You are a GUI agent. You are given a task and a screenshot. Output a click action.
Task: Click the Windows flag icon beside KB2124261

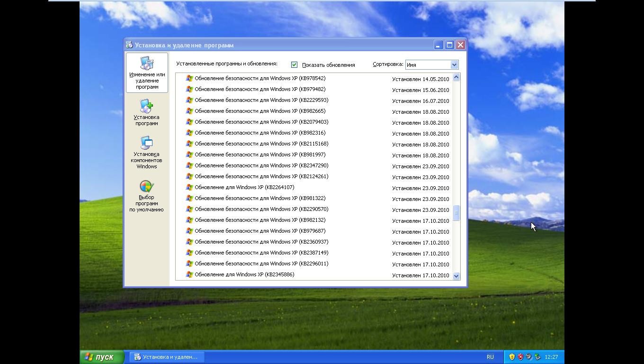[x=189, y=176]
